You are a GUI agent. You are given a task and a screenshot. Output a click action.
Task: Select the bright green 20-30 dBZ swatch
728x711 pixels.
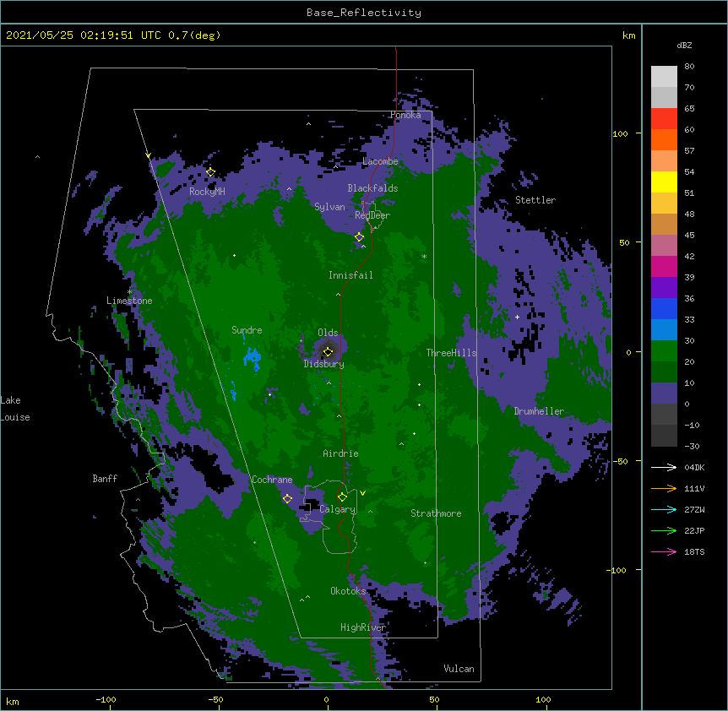coord(664,351)
